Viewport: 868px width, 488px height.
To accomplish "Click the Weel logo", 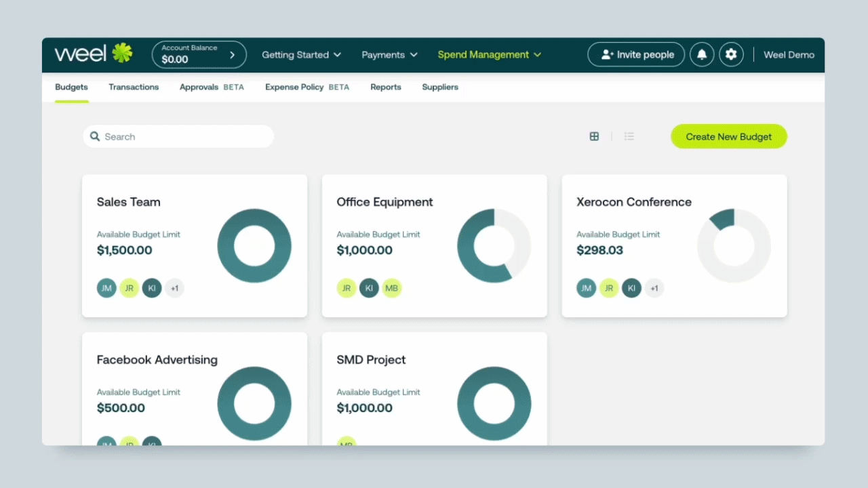I will tap(94, 54).
